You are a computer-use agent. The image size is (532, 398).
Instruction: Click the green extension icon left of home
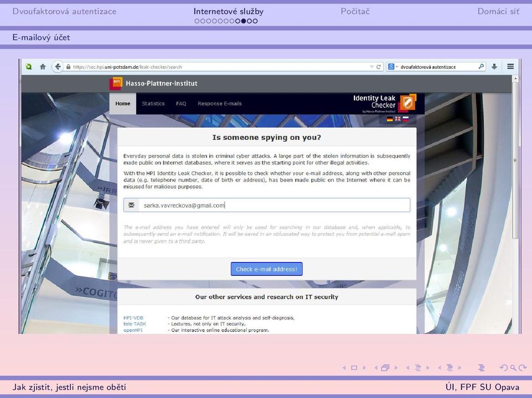[29, 67]
